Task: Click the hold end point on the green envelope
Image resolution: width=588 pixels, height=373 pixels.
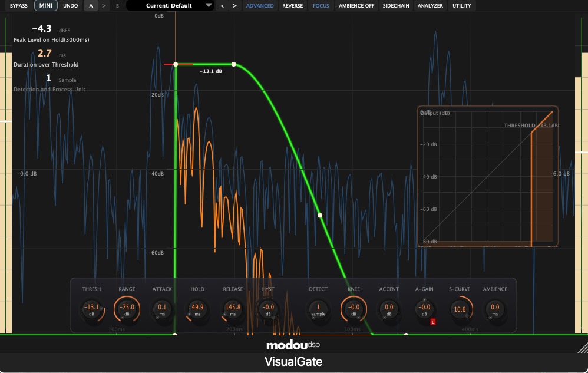Action: pyautogui.click(x=234, y=64)
